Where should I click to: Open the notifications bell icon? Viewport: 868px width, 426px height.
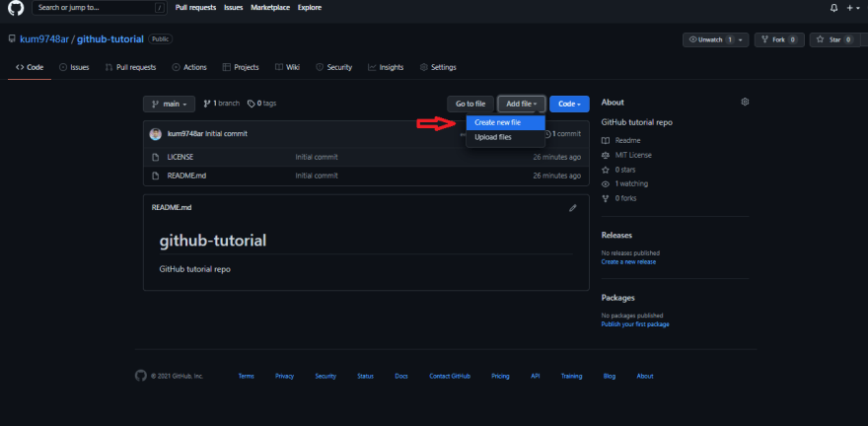coord(833,8)
